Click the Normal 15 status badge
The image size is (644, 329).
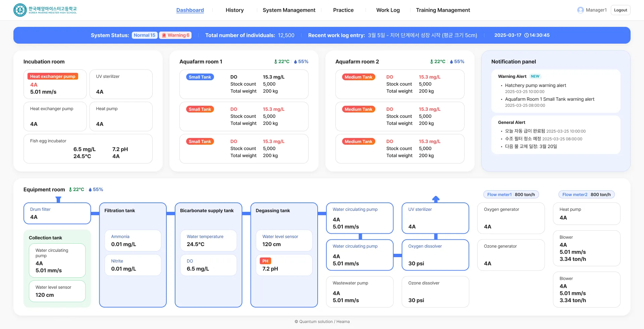coord(145,35)
